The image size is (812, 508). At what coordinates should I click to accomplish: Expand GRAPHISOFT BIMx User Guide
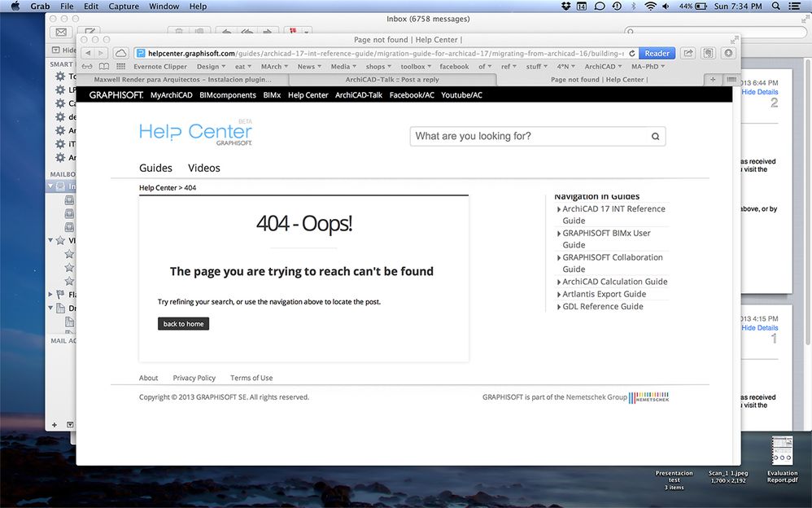click(x=559, y=234)
